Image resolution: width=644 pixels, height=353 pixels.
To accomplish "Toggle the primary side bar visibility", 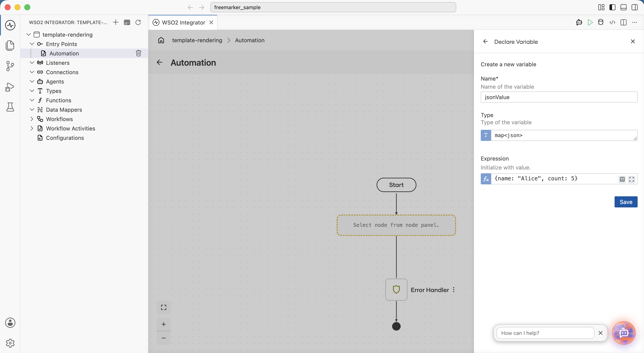I will click(x=612, y=7).
